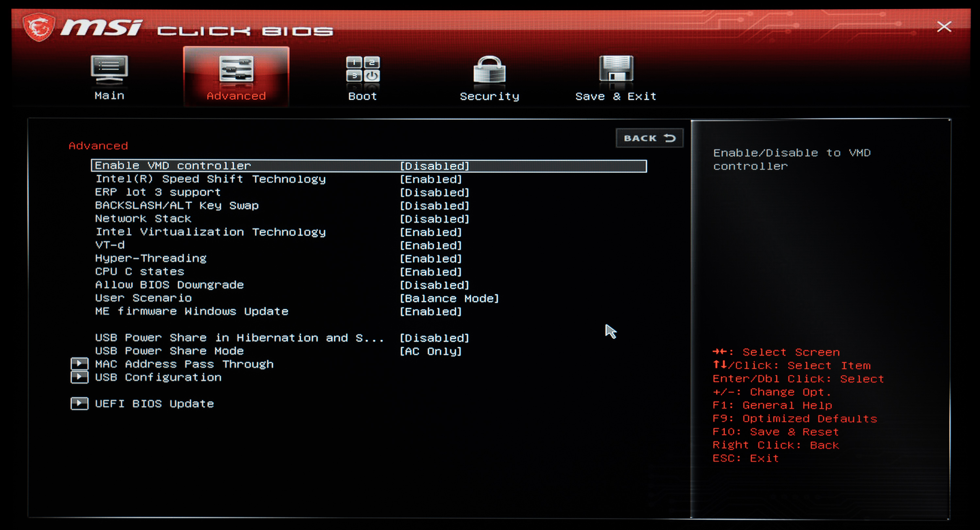Expand the USB Configuration submenu
This screenshot has width=980, height=530.
pos(158,377)
